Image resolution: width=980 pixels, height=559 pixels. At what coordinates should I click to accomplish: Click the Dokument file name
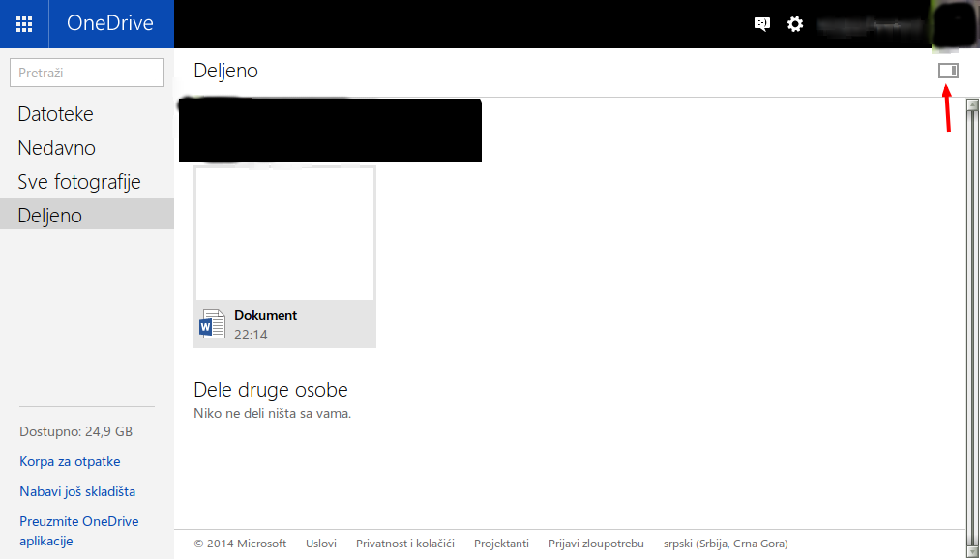tap(266, 315)
